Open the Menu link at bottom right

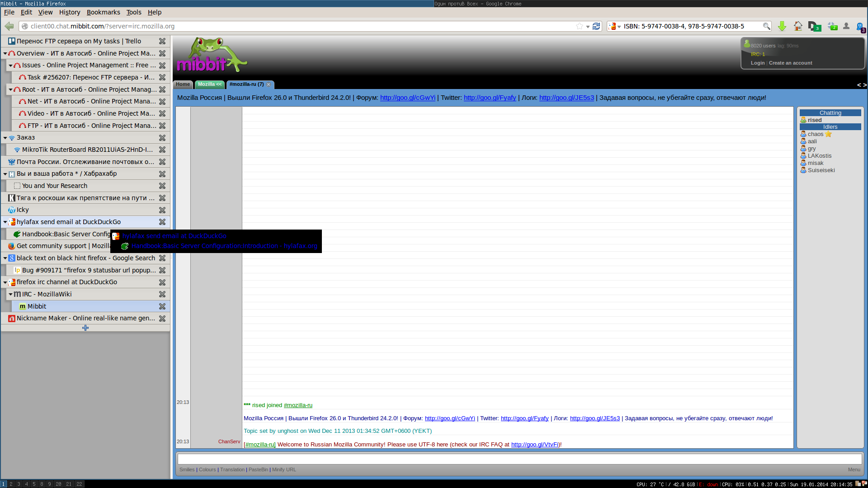pyautogui.click(x=854, y=470)
